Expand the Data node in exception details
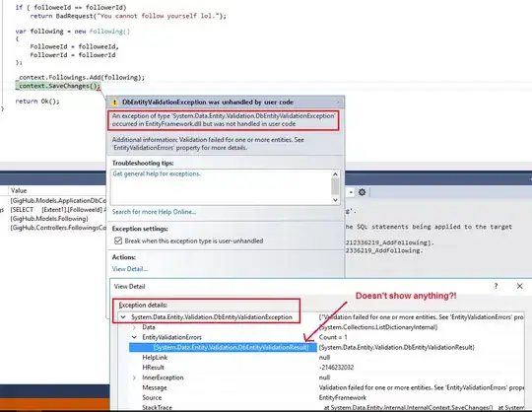This screenshot has height=412, width=532. pos(134,327)
